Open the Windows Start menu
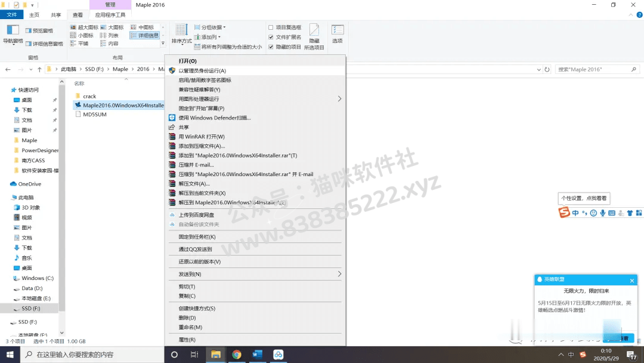Image resolution: width=644 pixels, height=363 pixels. (x=10, y=355)
